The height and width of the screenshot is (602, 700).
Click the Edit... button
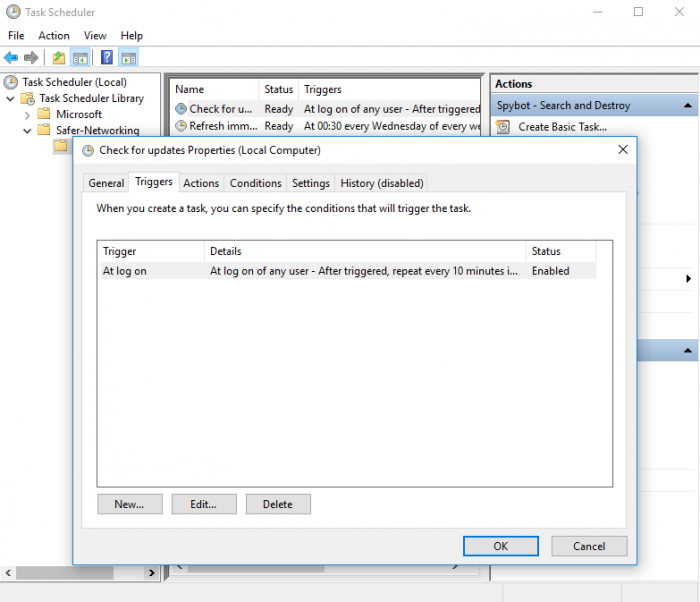click(x=203, y=504)
